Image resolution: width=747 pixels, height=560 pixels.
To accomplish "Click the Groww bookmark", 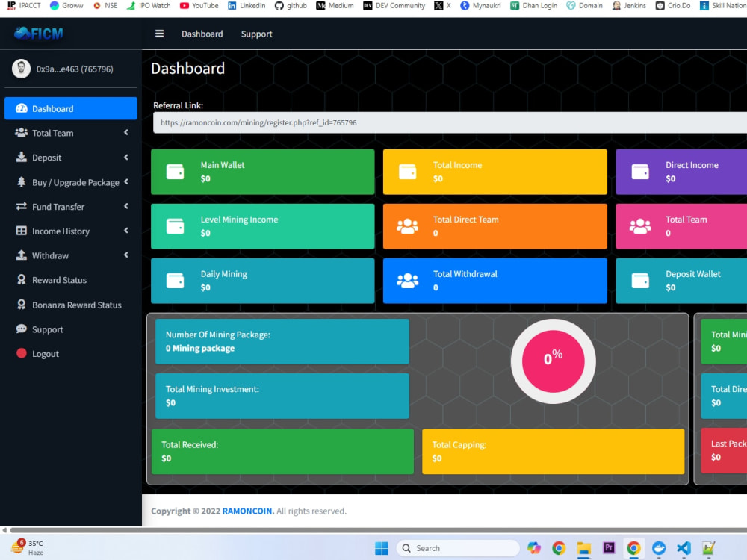I will pyautogui.click(x=66, y=6).
